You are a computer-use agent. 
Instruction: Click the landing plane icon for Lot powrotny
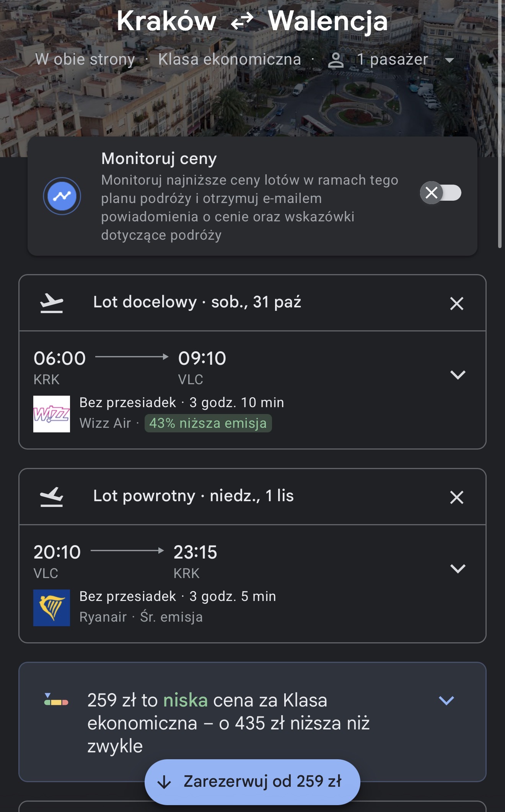click(x=52, y=497)
